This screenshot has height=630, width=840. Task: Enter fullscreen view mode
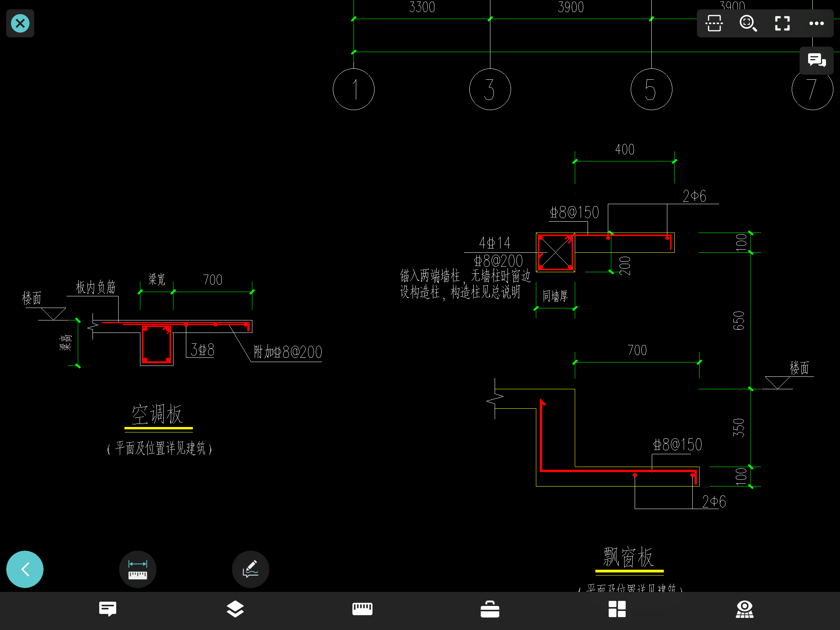point(782,23)
